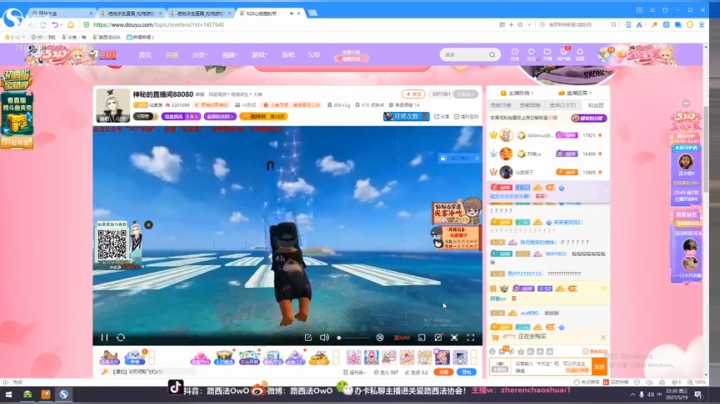
Task: Switch to the first browser tab
Action: tap(61, 13)
